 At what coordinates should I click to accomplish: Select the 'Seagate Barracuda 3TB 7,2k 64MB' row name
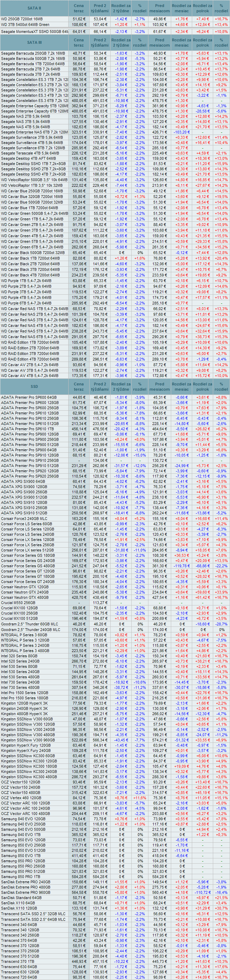pos(31,75)
